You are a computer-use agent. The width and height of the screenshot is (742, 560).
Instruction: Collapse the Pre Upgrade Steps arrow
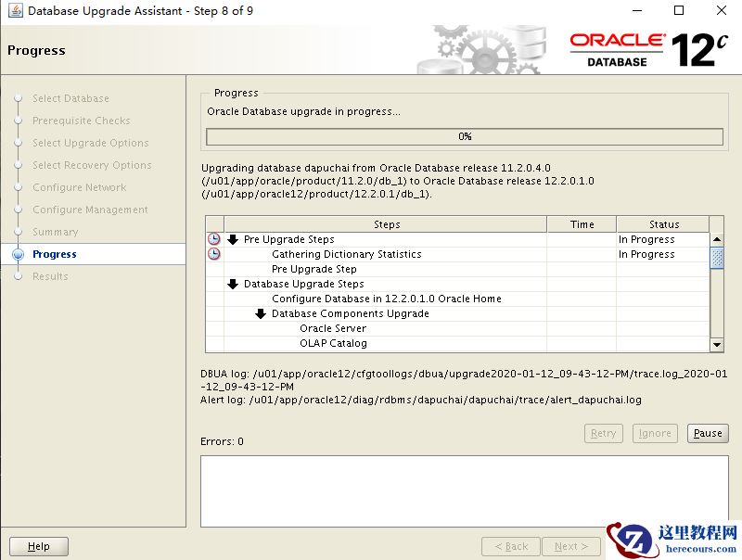point(233,239)
